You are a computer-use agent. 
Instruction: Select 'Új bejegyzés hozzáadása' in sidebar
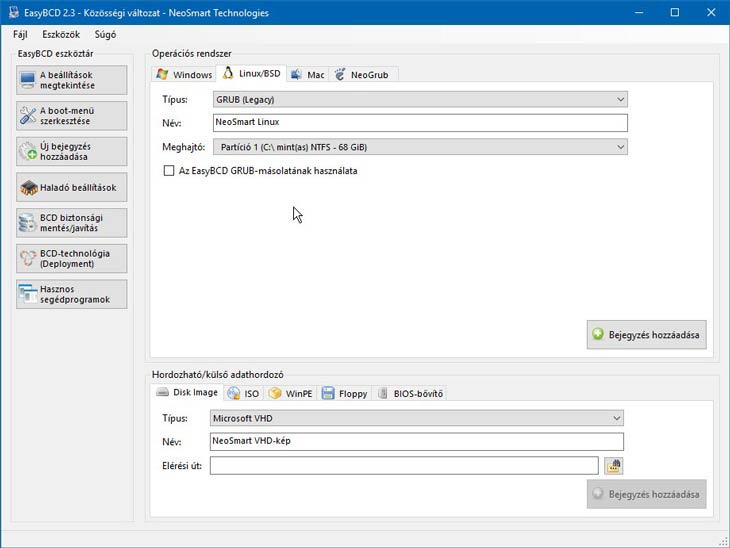[72, 152]
